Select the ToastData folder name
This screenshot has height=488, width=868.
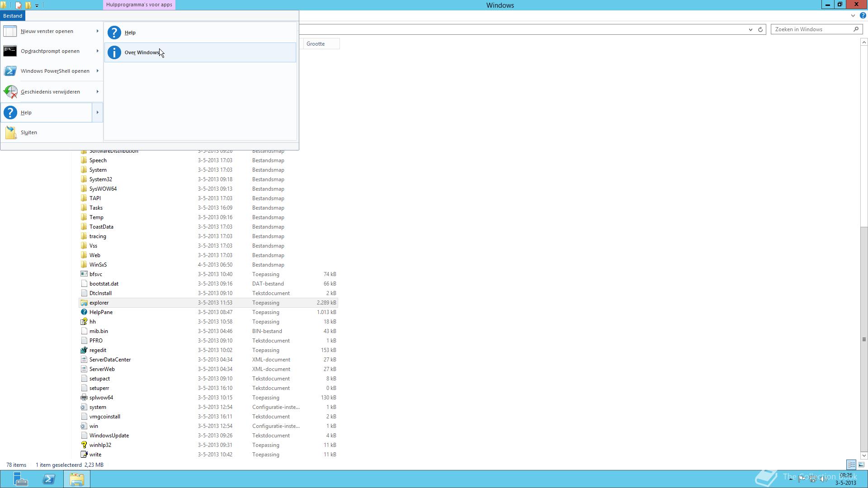point(101,227)
